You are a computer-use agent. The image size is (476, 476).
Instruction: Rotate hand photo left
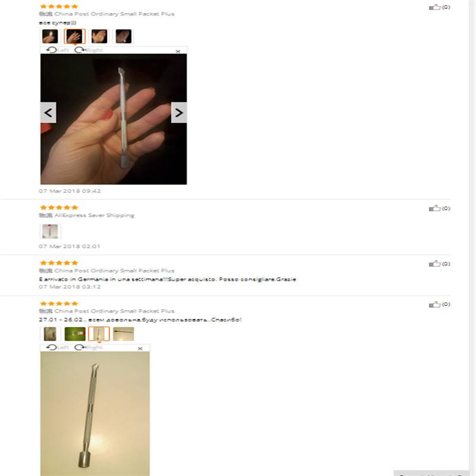pyautogui.click(x=58, y=50)
